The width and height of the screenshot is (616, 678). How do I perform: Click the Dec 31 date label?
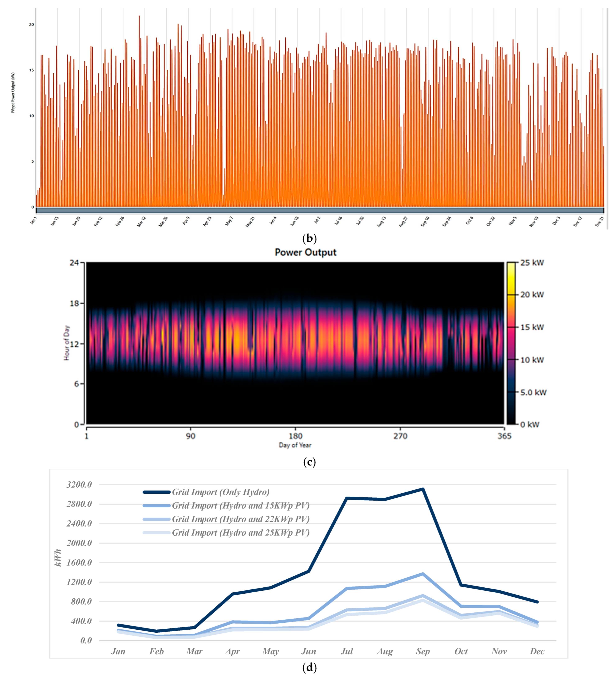coord(599,221)
